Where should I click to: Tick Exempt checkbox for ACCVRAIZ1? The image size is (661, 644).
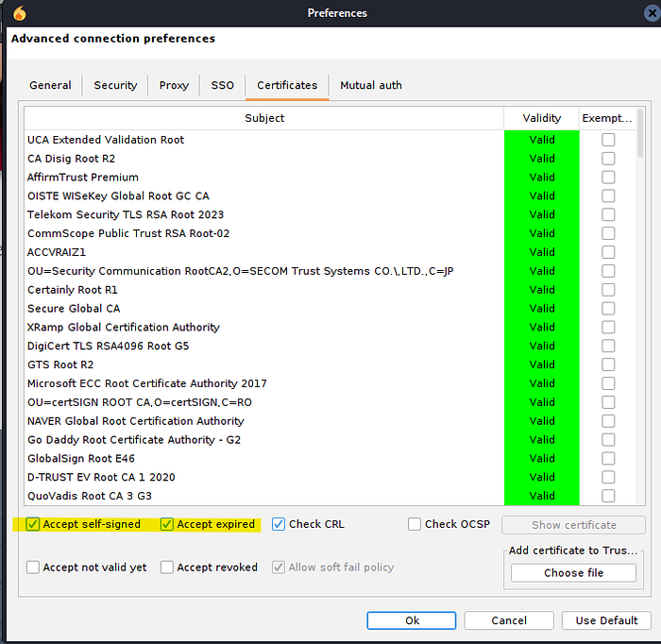point(608,252)
